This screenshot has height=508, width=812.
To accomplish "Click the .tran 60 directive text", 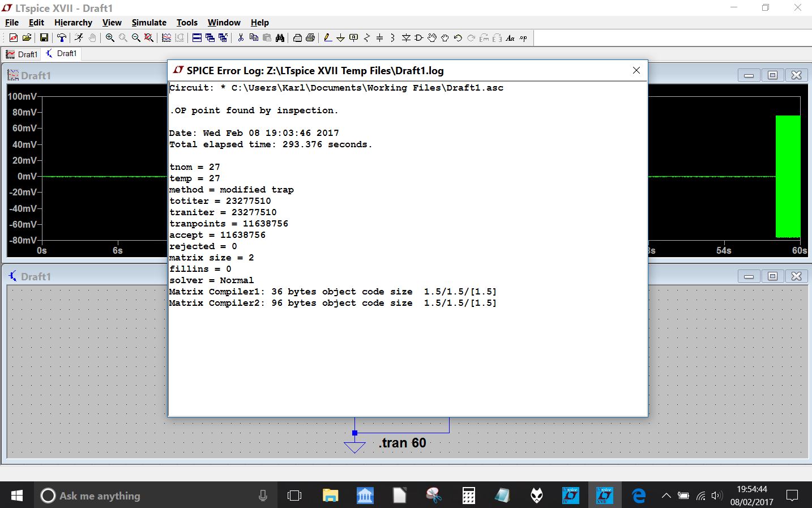I will [403, 443].
